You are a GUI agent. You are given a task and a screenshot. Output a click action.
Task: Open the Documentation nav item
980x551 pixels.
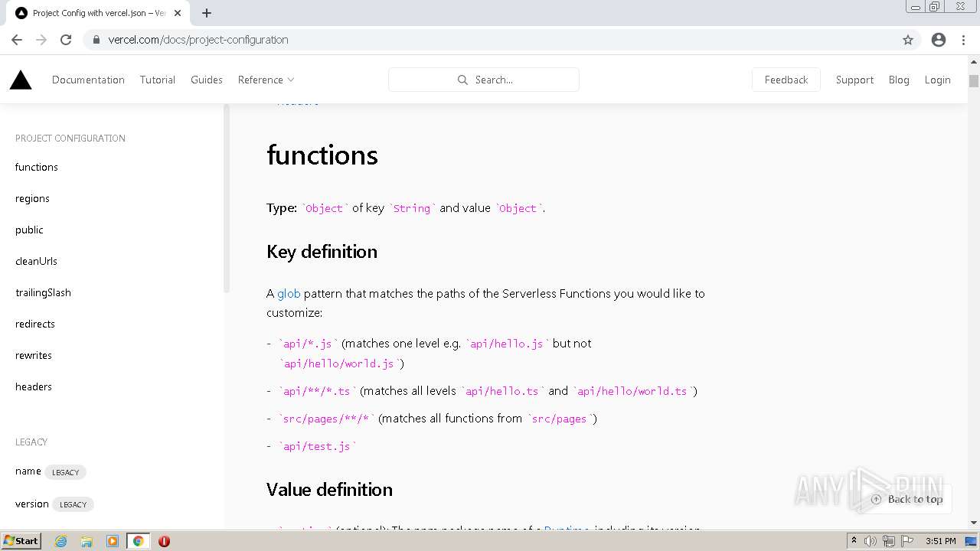[88, 80]
